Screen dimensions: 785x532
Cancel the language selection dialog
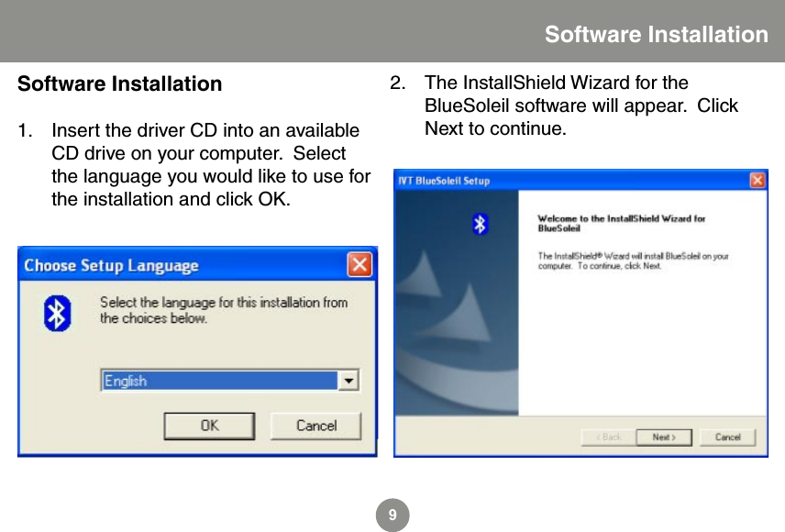click(x=315, y=425)
